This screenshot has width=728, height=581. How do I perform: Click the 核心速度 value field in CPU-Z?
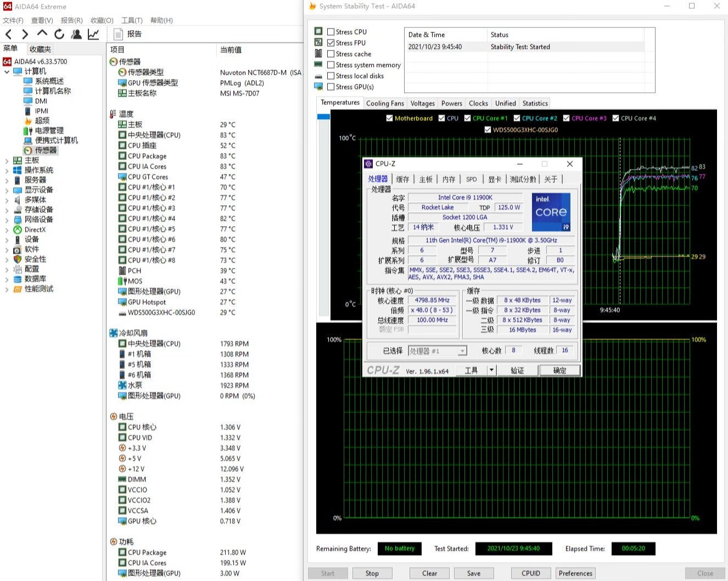pos(432,300)
